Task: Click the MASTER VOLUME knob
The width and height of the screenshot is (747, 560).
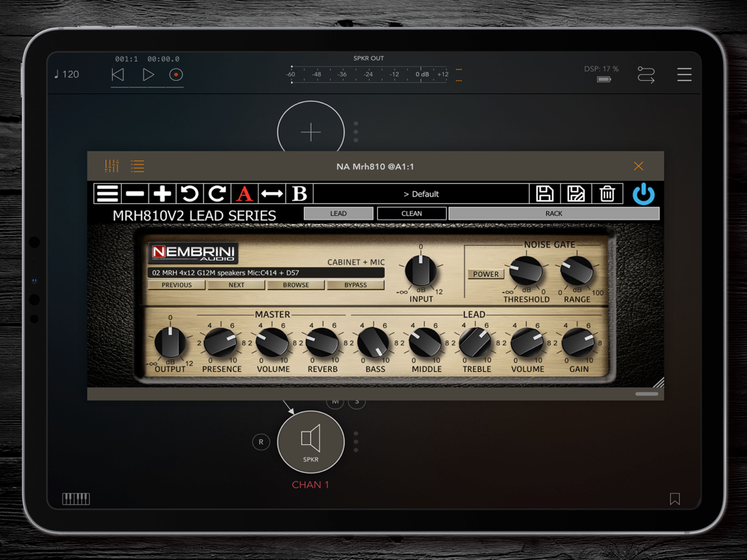Action: click(x=272, y=342)
